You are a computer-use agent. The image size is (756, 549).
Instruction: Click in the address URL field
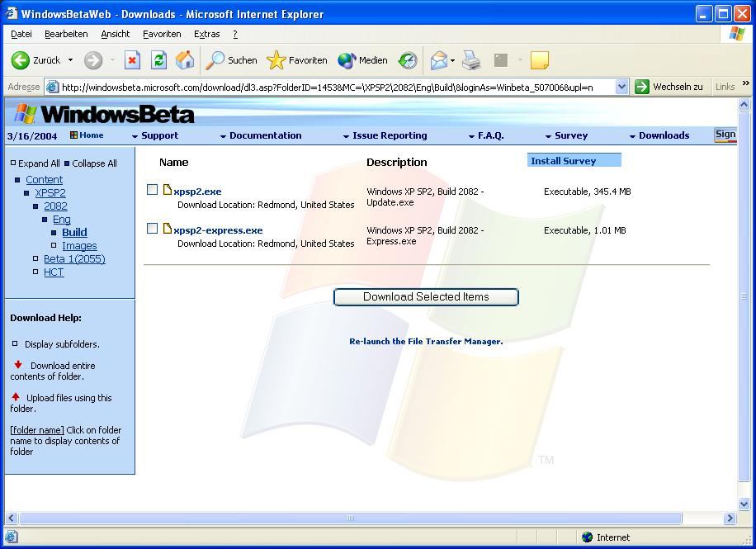pyautogui.click(x=337, y=87)
